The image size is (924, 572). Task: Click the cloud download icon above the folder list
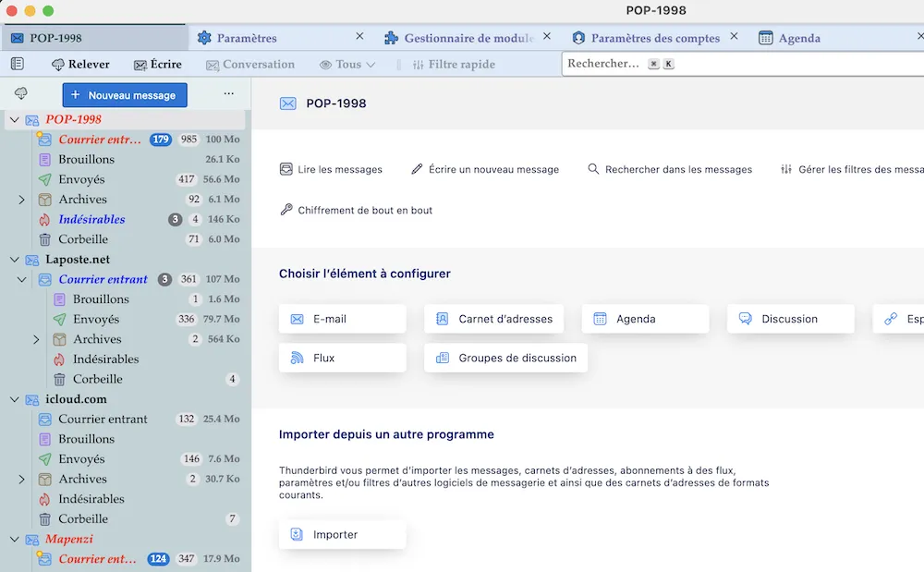(21, 93)
